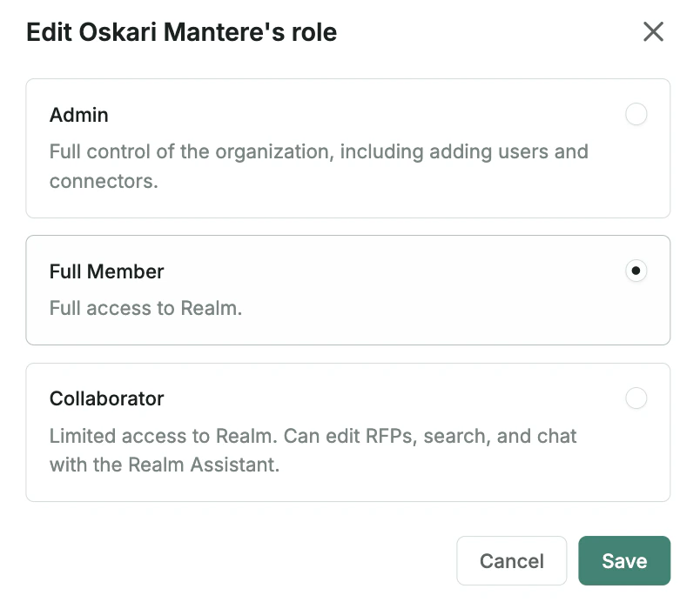Viewport: 700px width, 602px height.
Task: Click the Full Member label
Action: [x=106, y=271]
